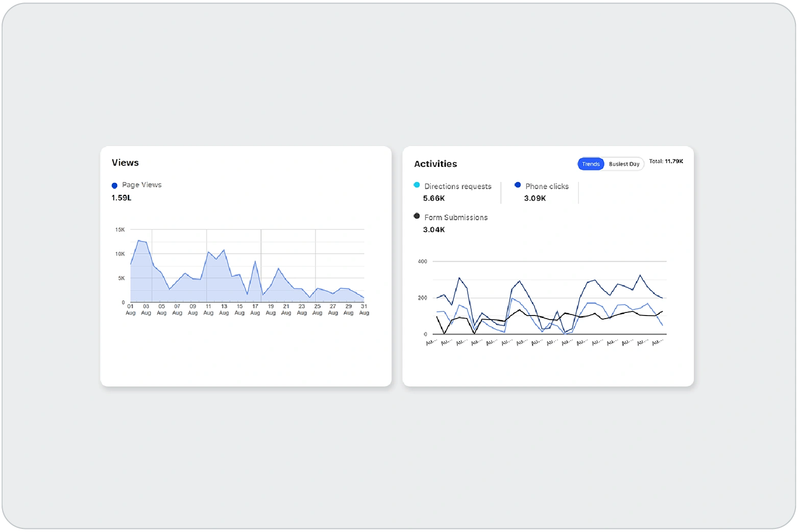This screenshot has height=532, width=798.
Task: Click the Phone clicks legend label
Action: coord(547,186)
